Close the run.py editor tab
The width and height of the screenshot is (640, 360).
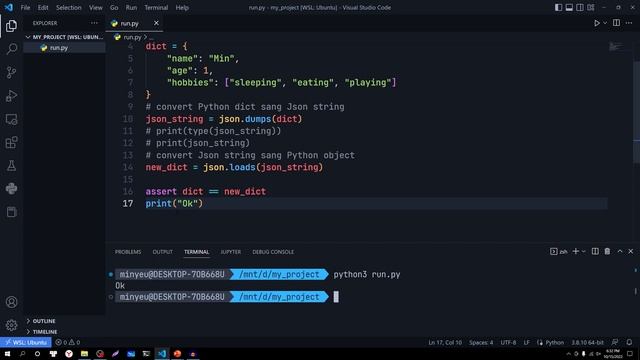tap(156, 23)
